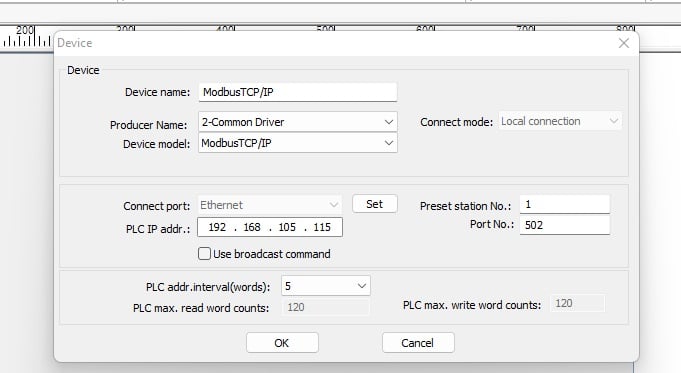
Task: Expand the Device model dropdown
Action: coord(298,143)
